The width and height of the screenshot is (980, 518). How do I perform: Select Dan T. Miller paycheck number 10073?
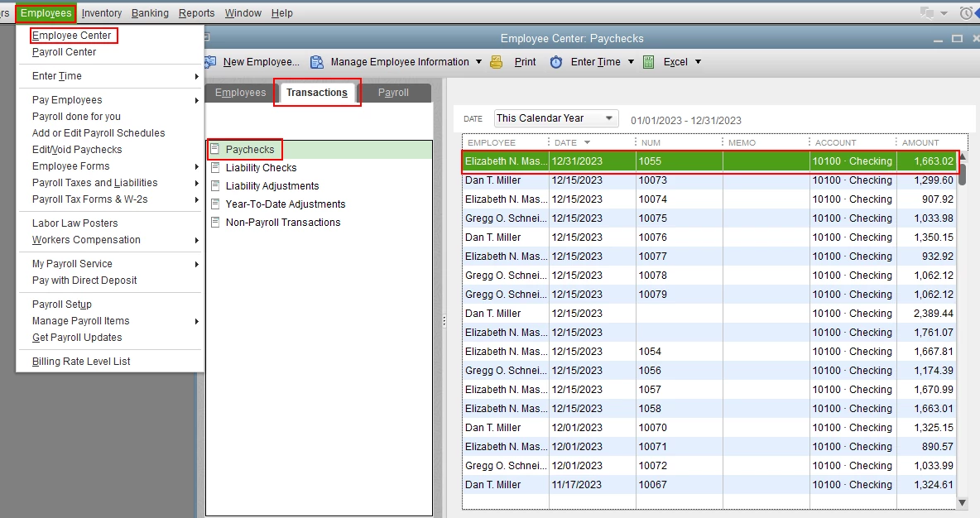[x=710, y=180]
